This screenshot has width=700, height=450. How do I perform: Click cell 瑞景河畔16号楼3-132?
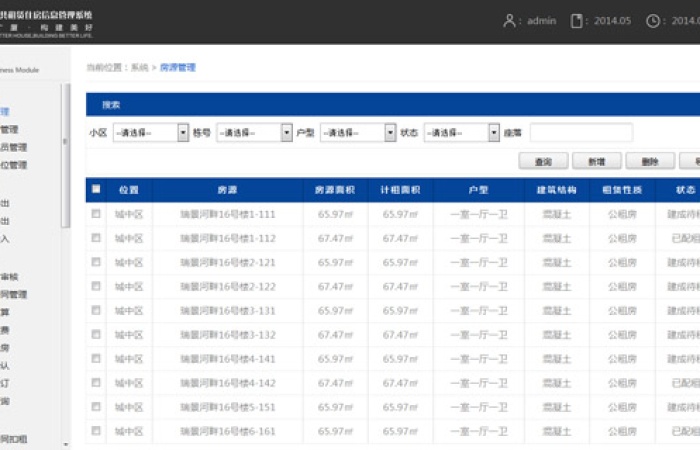click(228, 335)
